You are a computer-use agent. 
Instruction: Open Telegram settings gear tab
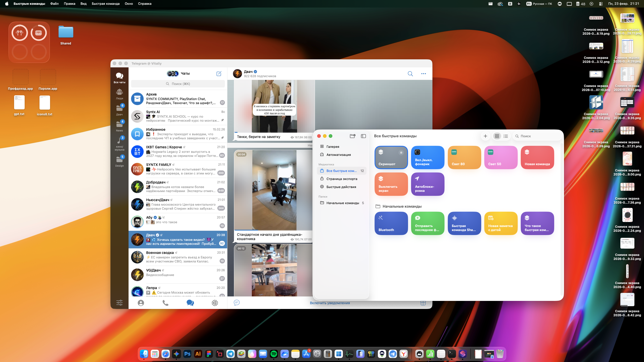[x=215, y=303]
